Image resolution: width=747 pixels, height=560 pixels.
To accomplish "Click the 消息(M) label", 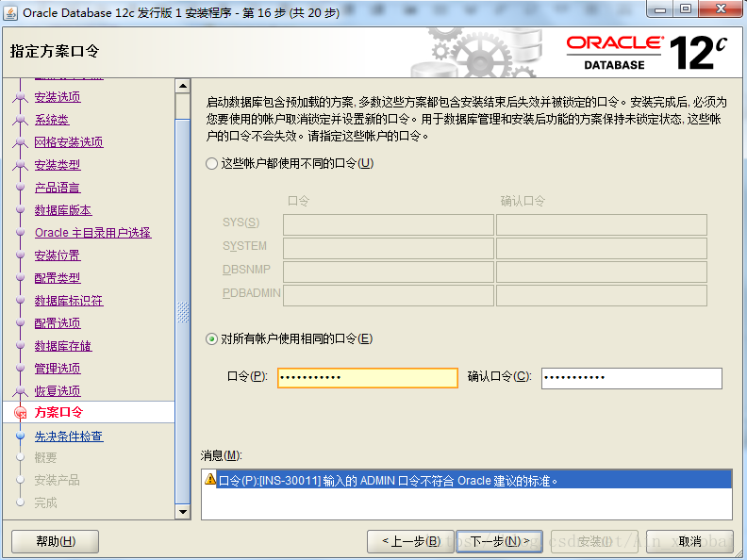I will 222,455.
